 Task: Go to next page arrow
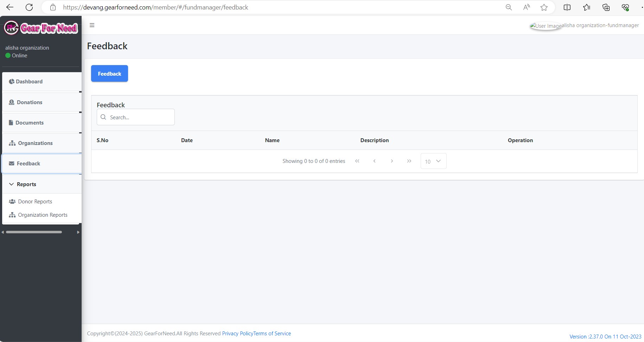[392, 161]
